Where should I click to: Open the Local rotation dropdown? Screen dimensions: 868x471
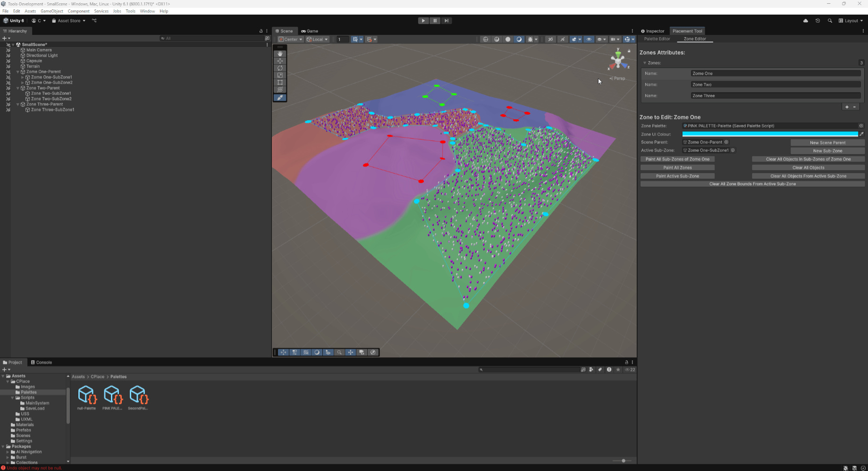pos(317,39)
